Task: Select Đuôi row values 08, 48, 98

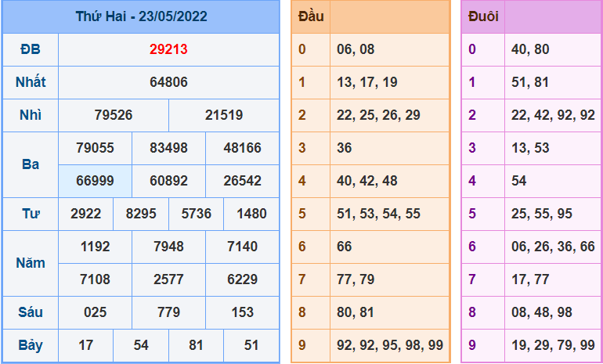Action: pos(542,312)
